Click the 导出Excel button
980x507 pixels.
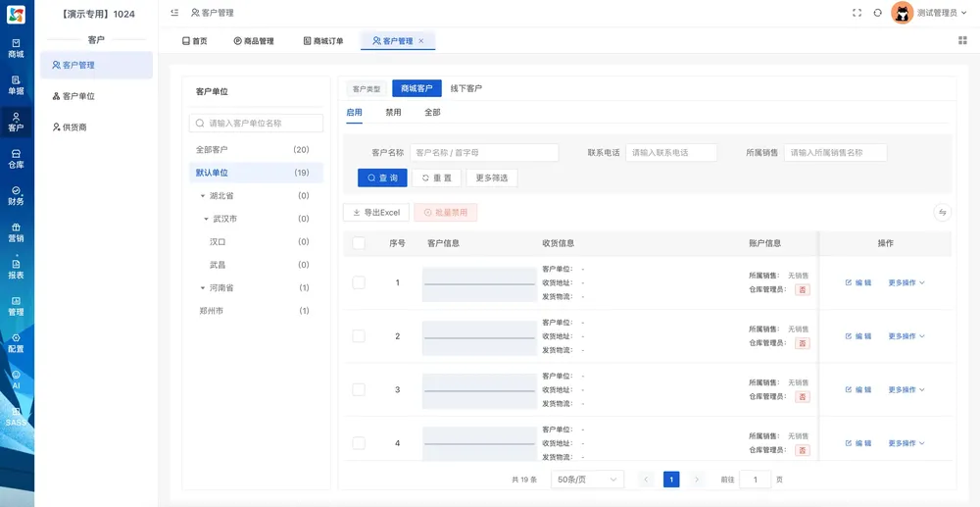(x=376, y=213)
